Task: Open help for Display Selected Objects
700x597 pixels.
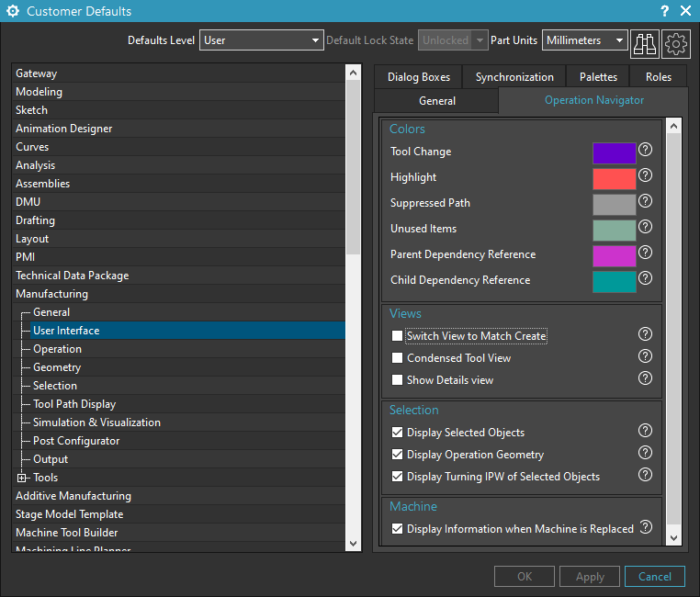Action: pos(645,431)
